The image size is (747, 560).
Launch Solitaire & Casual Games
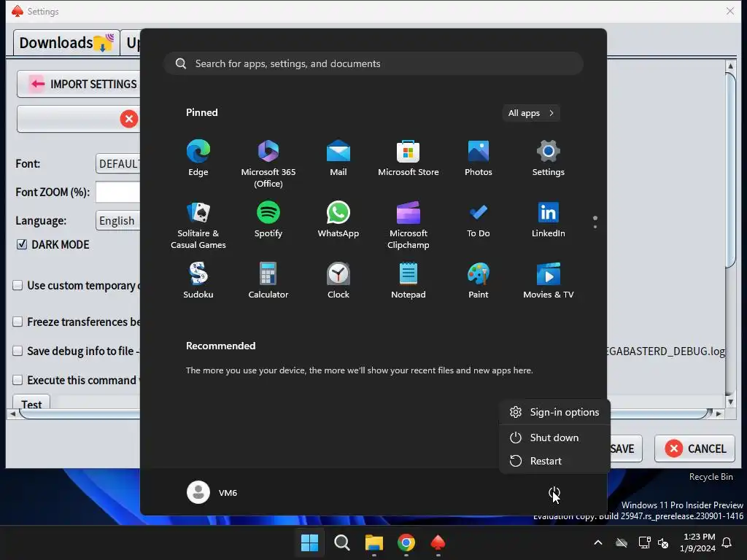tap(198, 225)
